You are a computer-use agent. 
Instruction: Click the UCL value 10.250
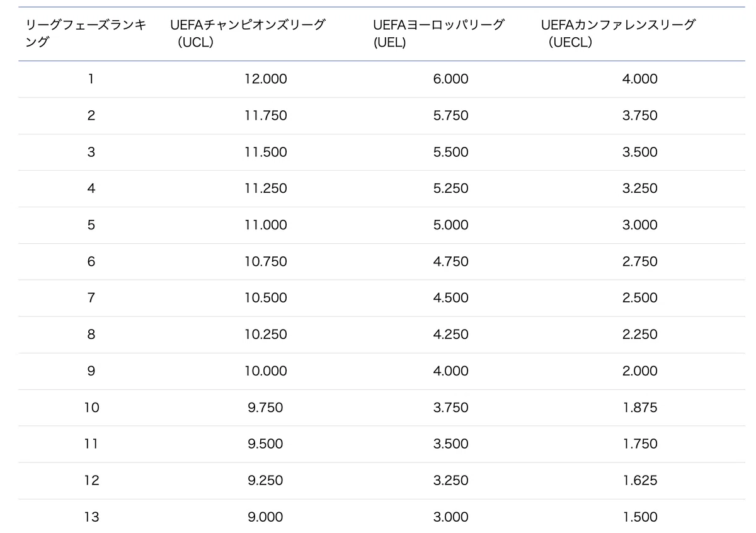point(266,335)
